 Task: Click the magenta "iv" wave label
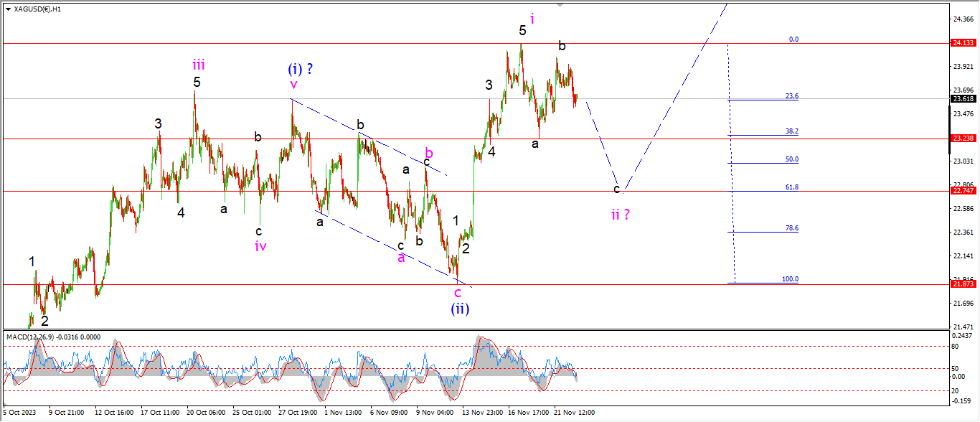(x=260, y=246)
